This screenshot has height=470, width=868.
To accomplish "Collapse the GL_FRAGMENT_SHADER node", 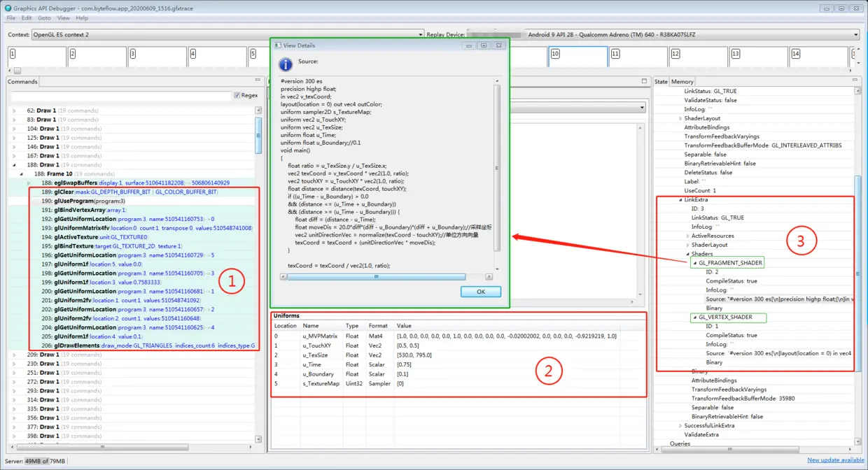I will [x=695, y=263].
